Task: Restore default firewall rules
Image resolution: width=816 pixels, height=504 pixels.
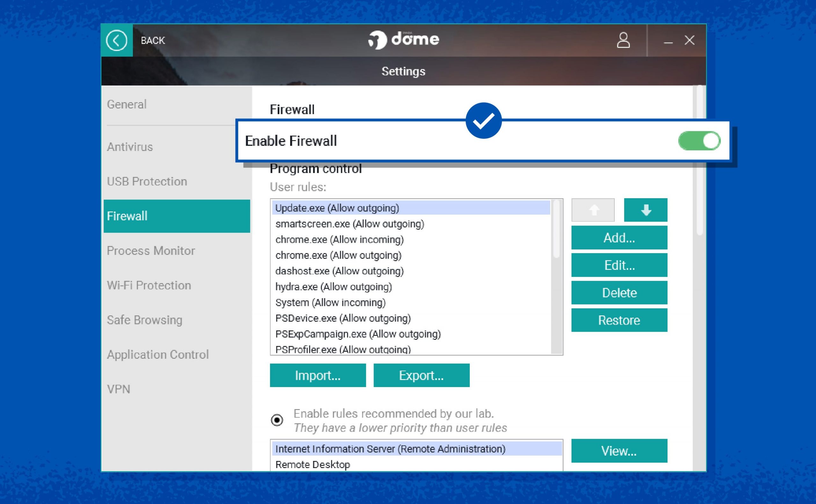Action: click(619, 320)
